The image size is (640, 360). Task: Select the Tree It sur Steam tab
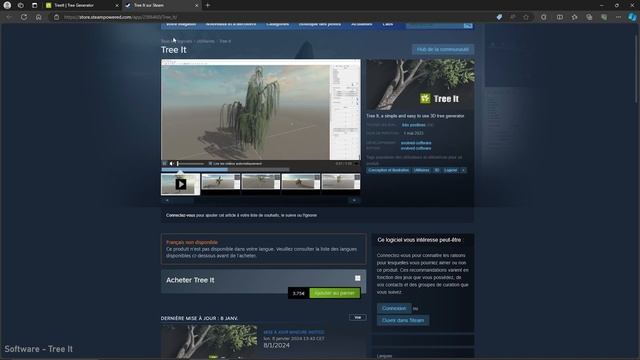point(161,5)
